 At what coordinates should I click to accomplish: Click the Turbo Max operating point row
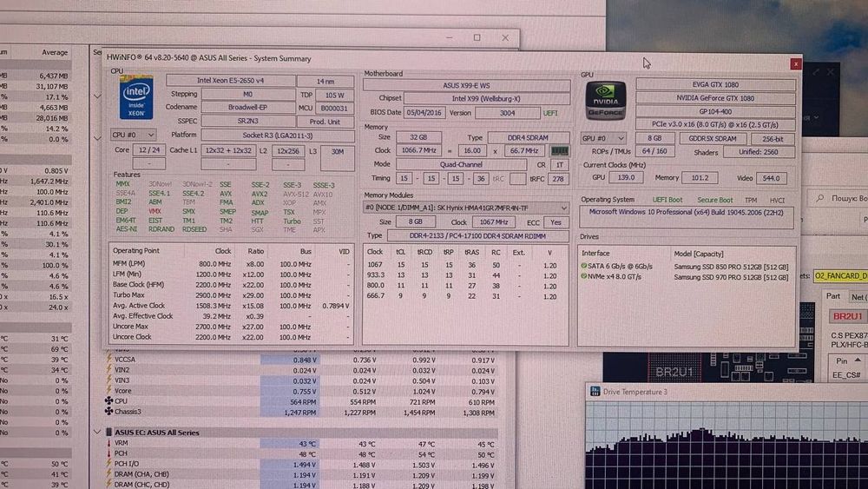click(x=232, y=295)
